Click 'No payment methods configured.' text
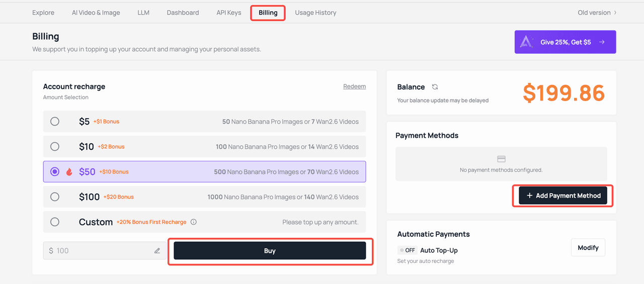644x284 pixels. coord(501,170)
